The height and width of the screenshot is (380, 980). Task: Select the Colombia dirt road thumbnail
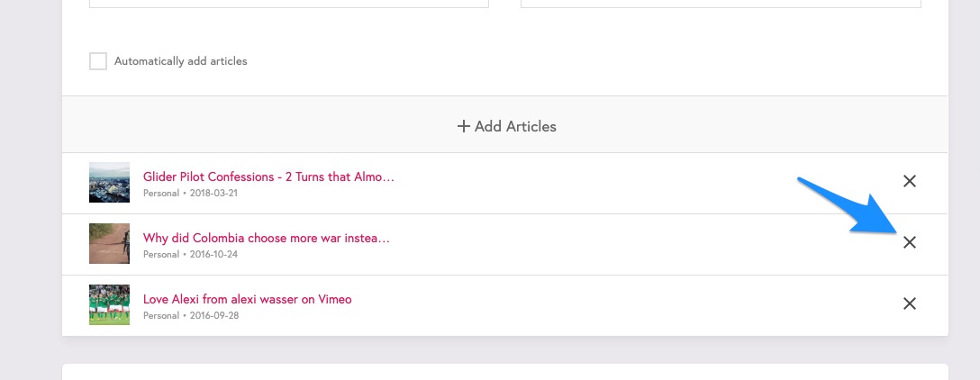[109, 244]
